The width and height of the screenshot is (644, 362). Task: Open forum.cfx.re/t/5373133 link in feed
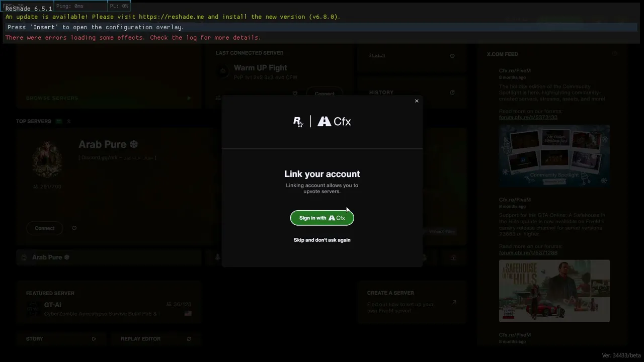pyautogui.click(x=528, y=117)
